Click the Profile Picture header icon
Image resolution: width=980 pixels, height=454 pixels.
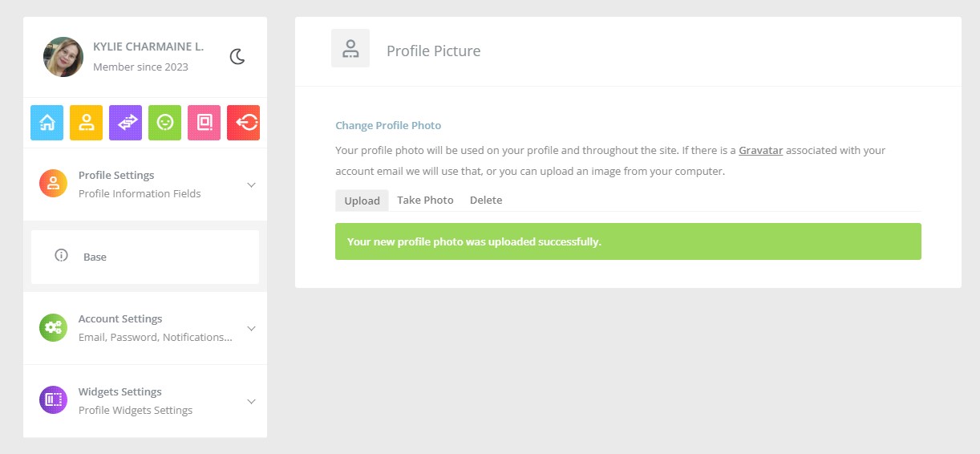point(350,48)
